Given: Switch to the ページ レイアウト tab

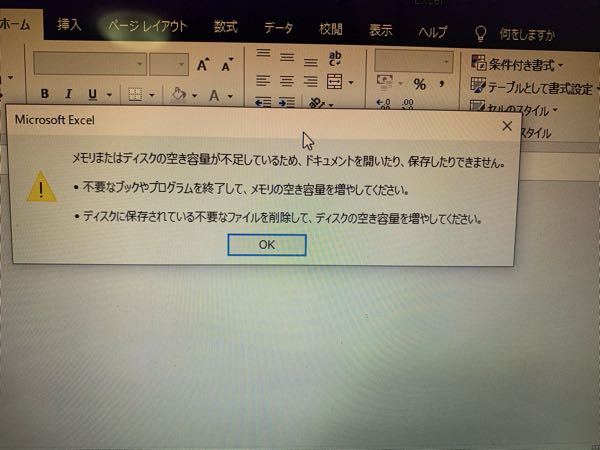Looking at the screenshot, I should [148, 26].
